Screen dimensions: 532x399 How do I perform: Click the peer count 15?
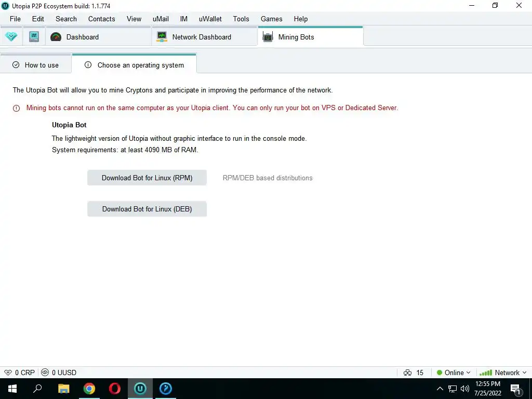click(x=420, y=373)
